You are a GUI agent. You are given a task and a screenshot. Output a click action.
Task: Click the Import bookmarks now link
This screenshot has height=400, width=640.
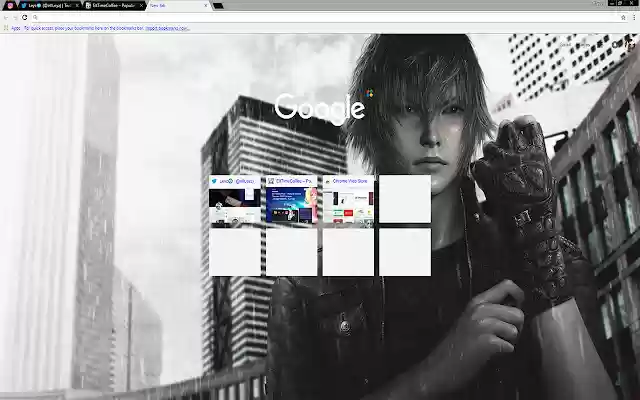coord(167,28)
